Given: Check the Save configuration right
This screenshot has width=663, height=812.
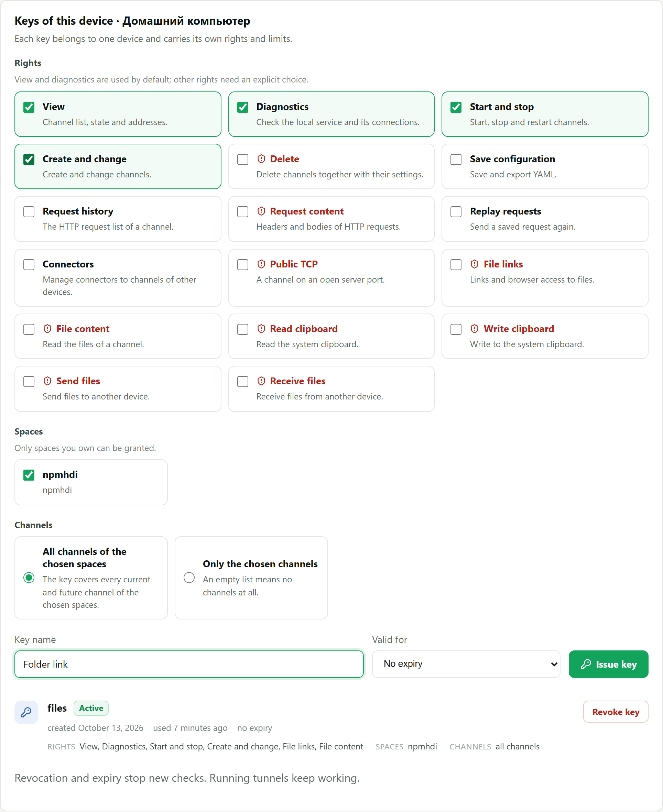Looking at the screenshot, I should tap(456, 159).
